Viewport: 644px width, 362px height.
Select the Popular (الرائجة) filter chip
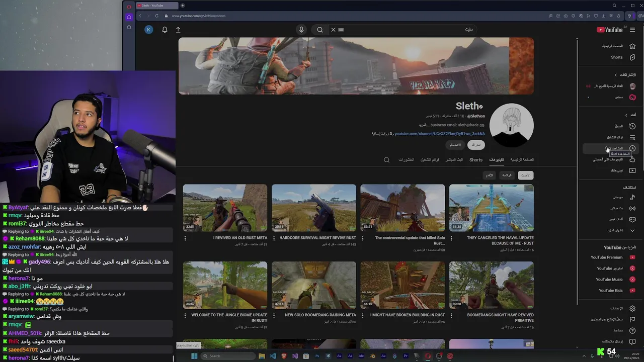[x=507, y=175]
